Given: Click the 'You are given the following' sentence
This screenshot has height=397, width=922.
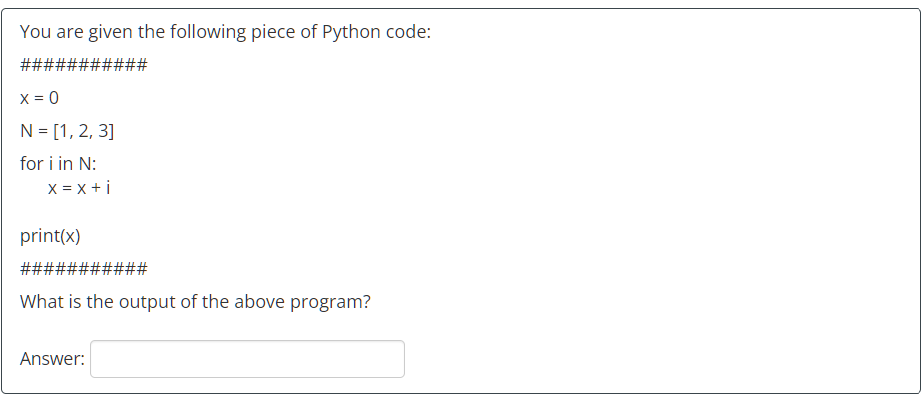Looking at the screenshot, I should click(x=225, y=32).
